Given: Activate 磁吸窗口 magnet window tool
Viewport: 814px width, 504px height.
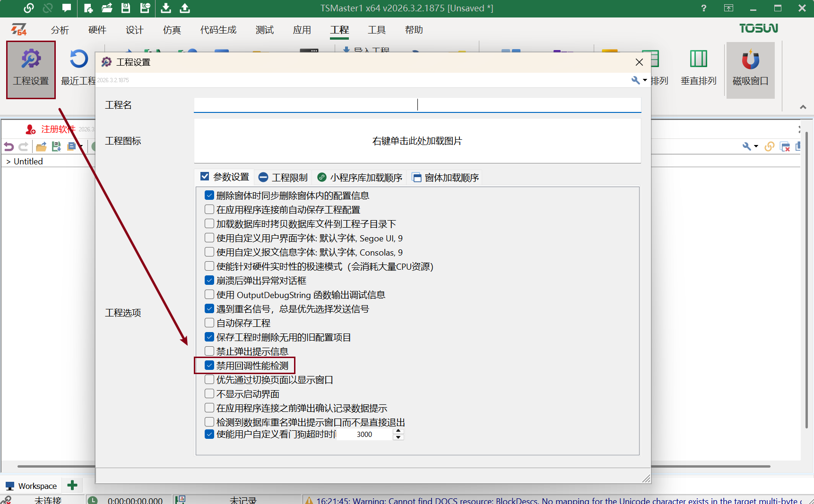Looking at the screenshot, I should tap(751, 68).
